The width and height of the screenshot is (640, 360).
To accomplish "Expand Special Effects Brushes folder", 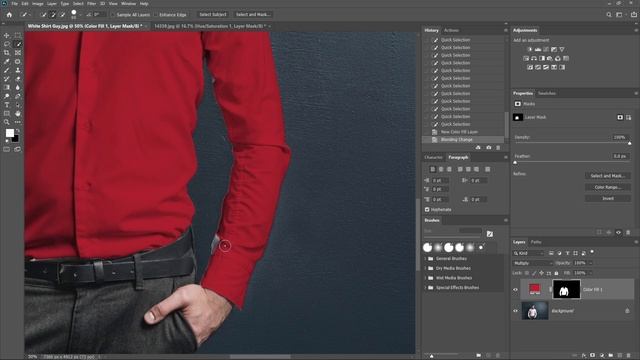I will (x=426, y=288).
